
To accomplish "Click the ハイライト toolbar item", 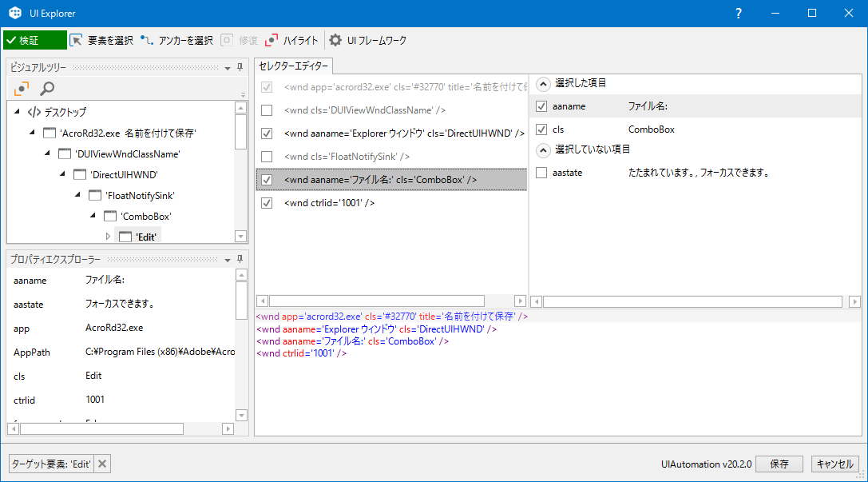I will point(291,41).
